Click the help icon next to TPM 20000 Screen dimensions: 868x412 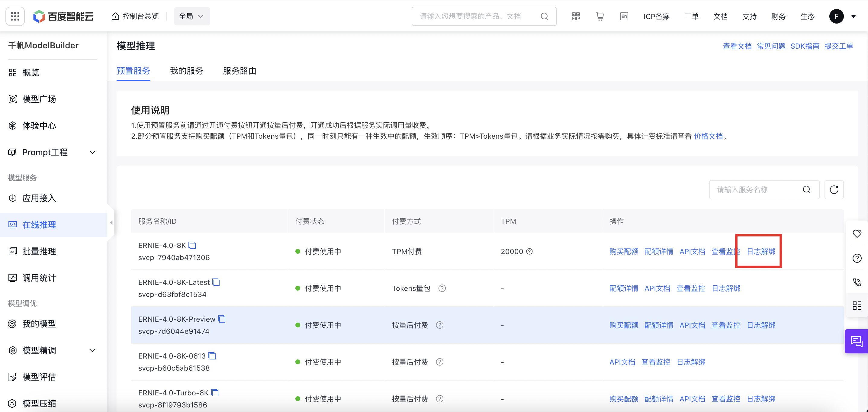point(529,251)
